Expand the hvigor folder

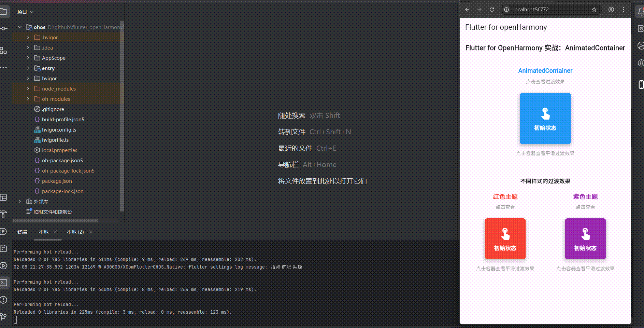point(28,78)
